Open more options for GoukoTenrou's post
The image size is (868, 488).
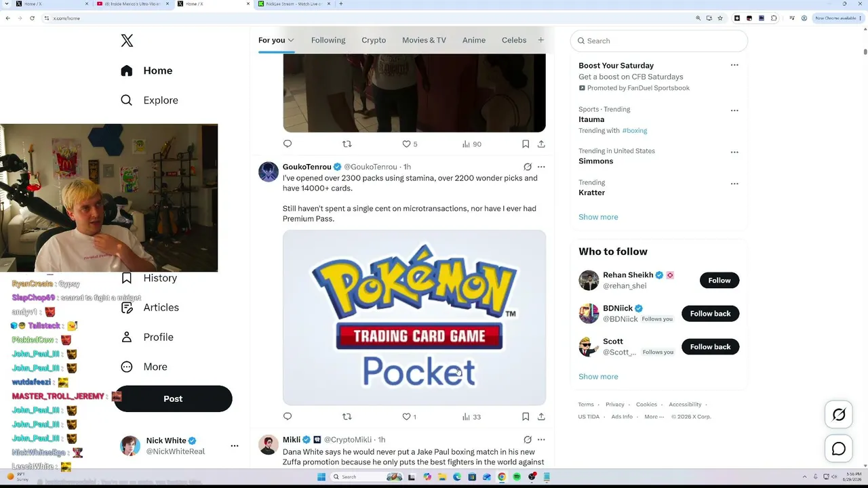coord(541,167)
